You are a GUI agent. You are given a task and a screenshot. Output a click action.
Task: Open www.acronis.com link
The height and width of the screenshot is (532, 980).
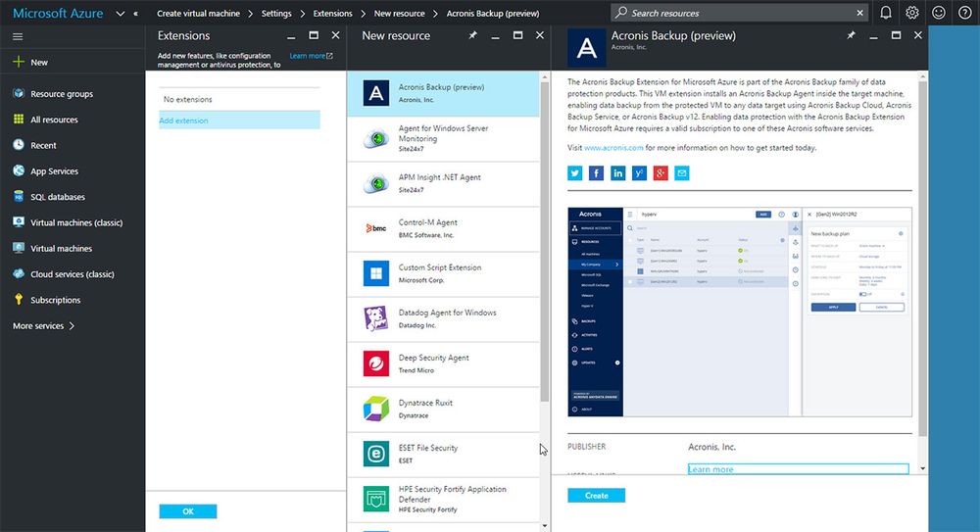613,148
